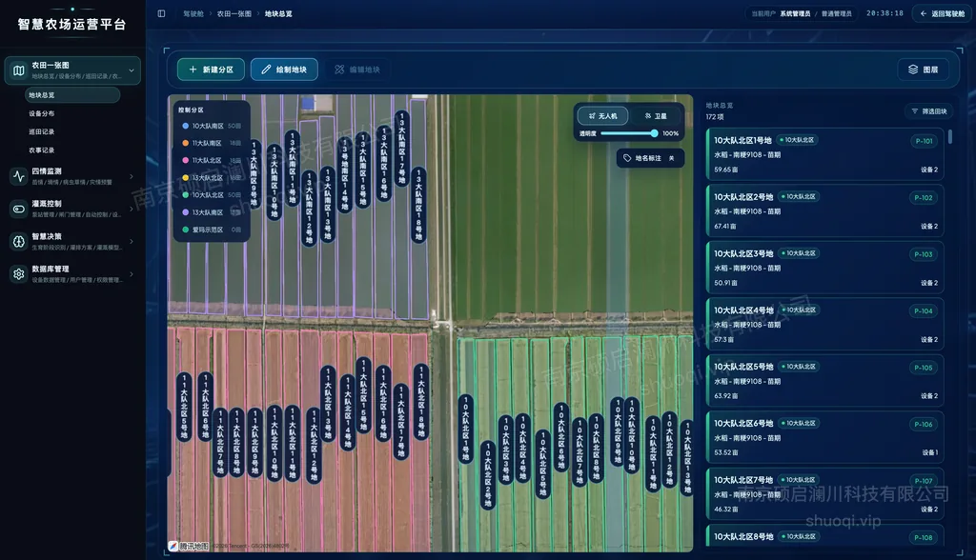Click the 智慧决策 brain icon
976x560 pixels.
(x=19, y=241)
